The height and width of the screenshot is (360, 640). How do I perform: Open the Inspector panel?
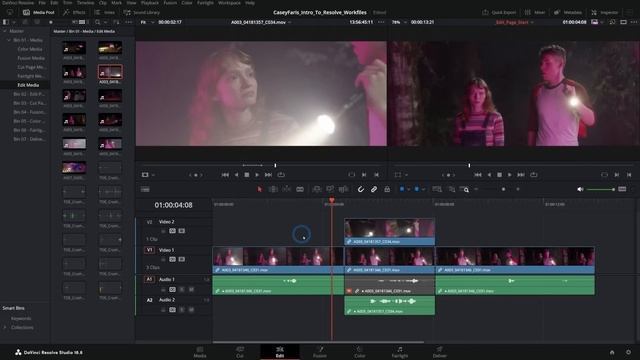[604, 12]
